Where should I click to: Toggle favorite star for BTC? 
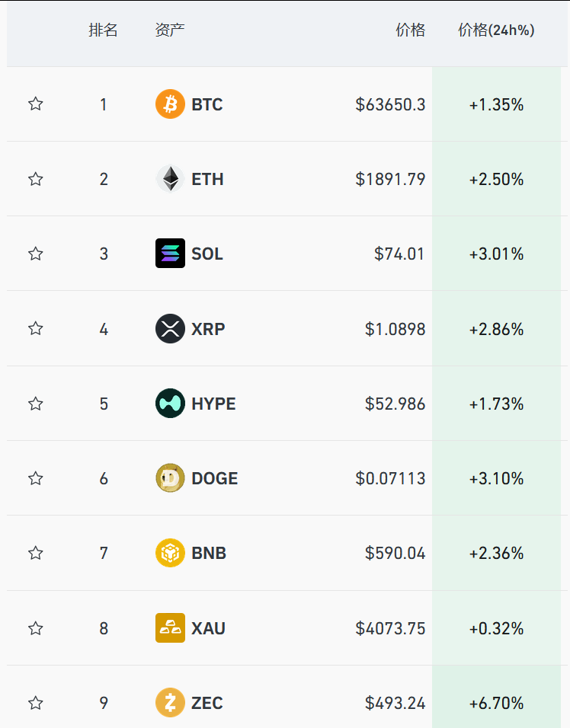(x=36, y=104)
